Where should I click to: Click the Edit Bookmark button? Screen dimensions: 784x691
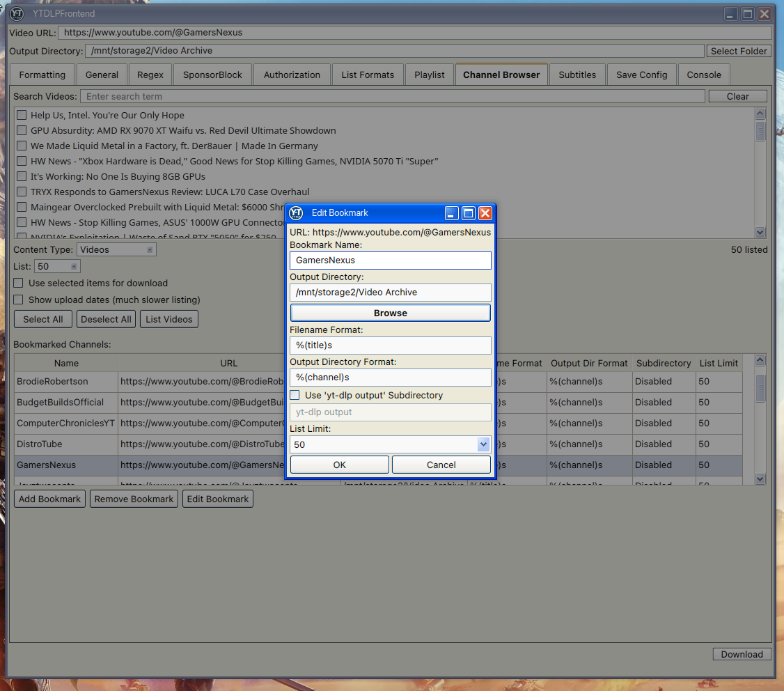(x=217, y=499)
